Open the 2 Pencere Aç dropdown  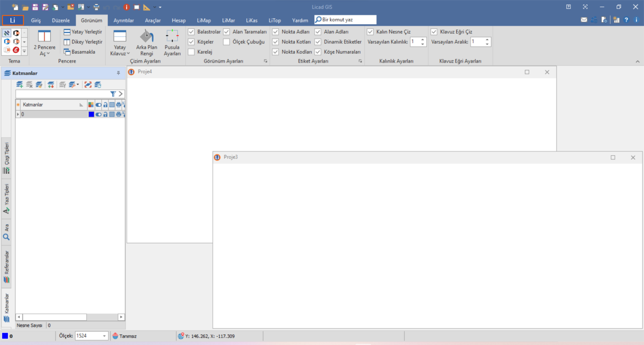(x=44, y=43)
